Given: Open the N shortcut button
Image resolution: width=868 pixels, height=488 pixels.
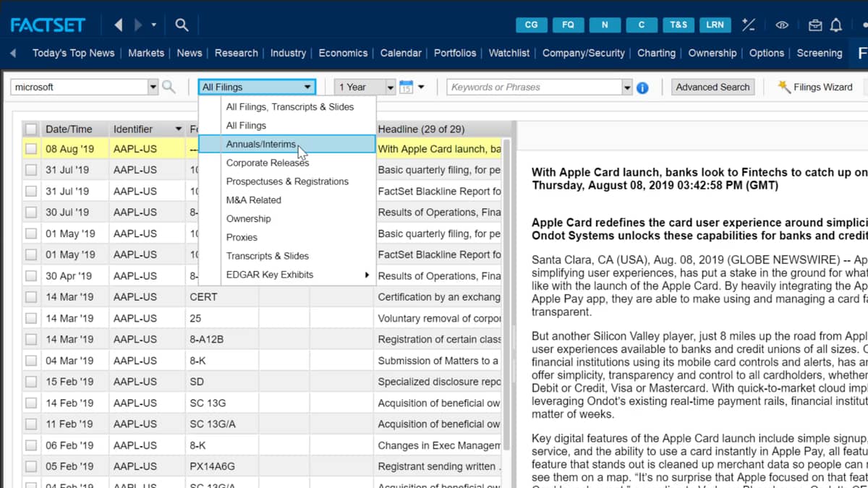Looking at the screenshot, I should [605, 25].
